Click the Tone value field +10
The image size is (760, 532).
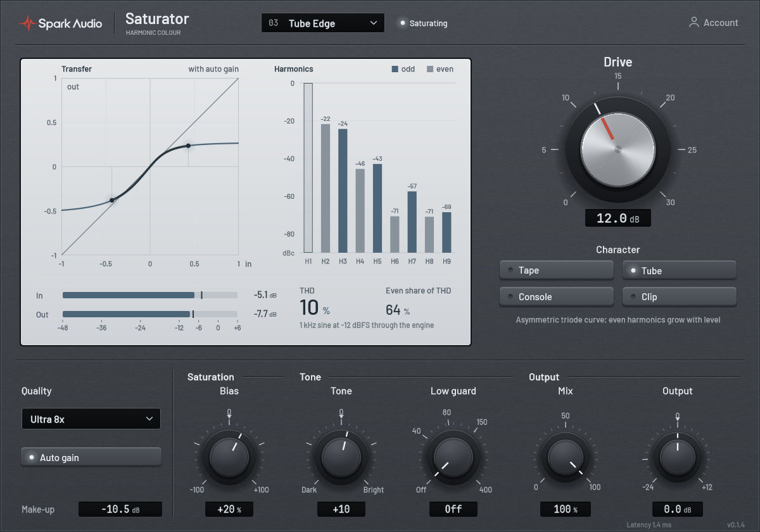[341, 509]
